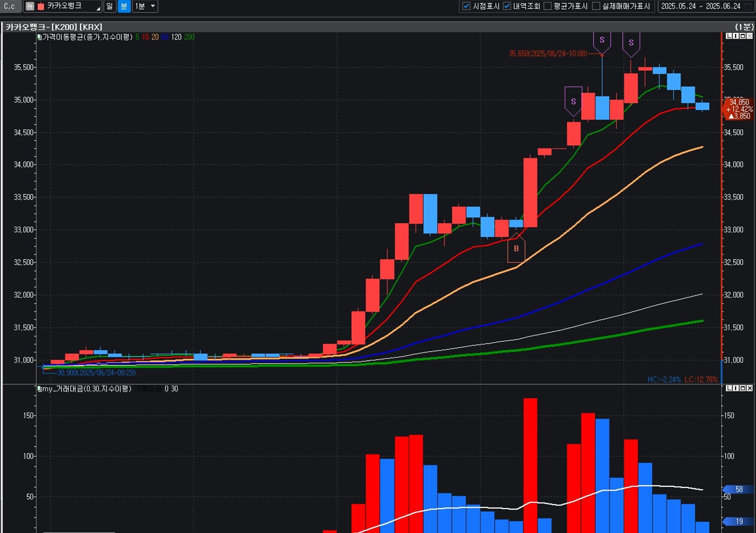Expand the 카카오뱅크 stock selector
Screen dimensions: 756x533
pos(98,8)
